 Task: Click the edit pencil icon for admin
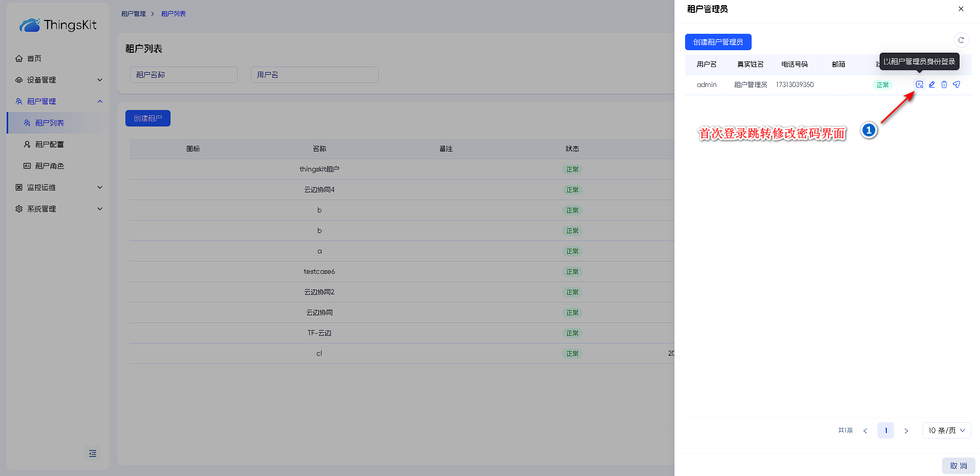(x=932, y=84)
